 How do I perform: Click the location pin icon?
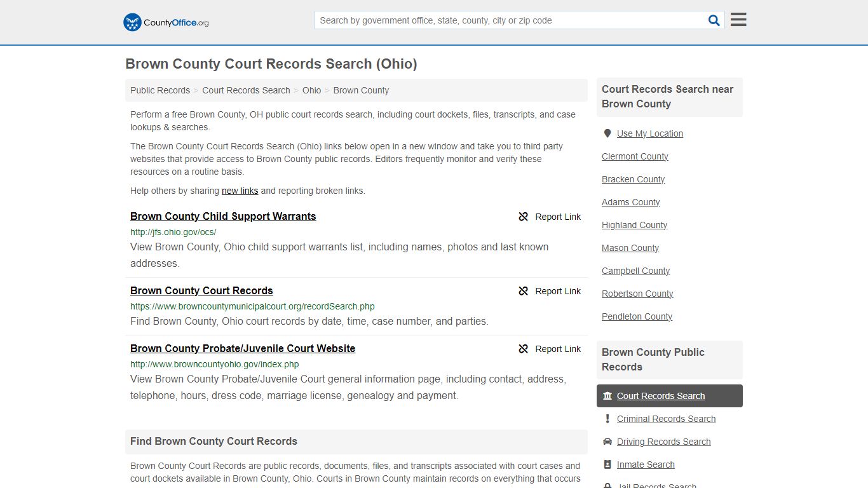(607, 133)
